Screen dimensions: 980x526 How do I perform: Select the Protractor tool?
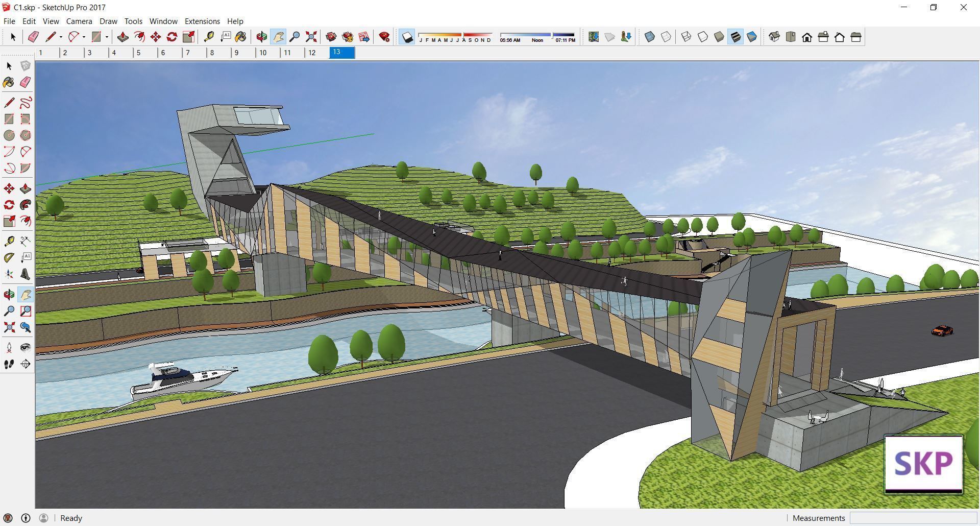click(9, 258)
